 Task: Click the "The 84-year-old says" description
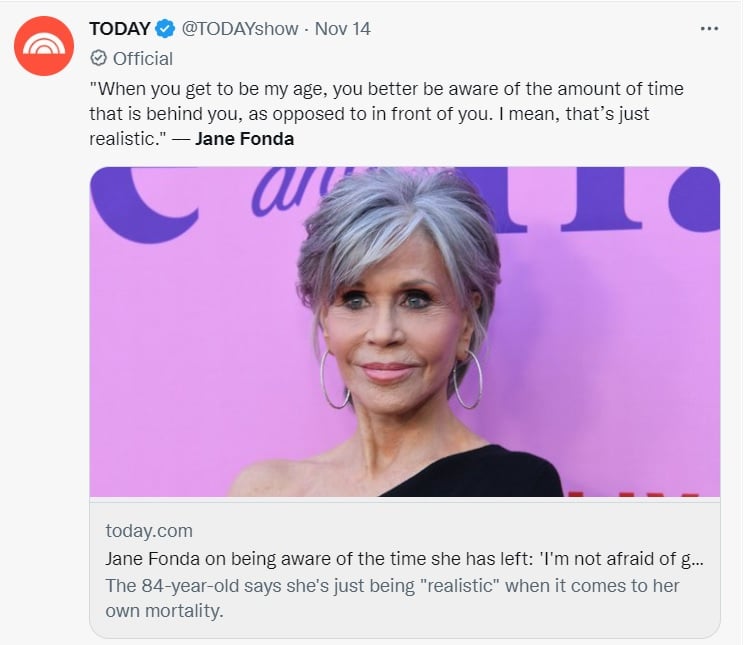click(x=392, y=598)
